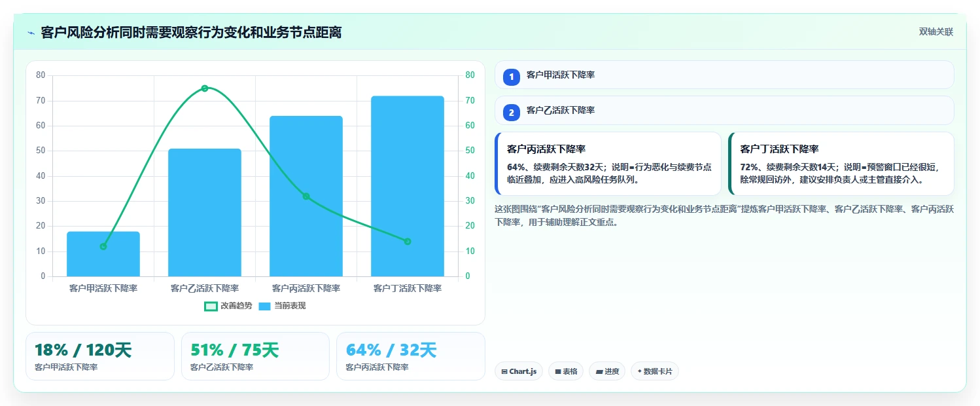Click the 客户丁活跃下降率 blue bar
The image size is (980, 406).
[408, 186]
